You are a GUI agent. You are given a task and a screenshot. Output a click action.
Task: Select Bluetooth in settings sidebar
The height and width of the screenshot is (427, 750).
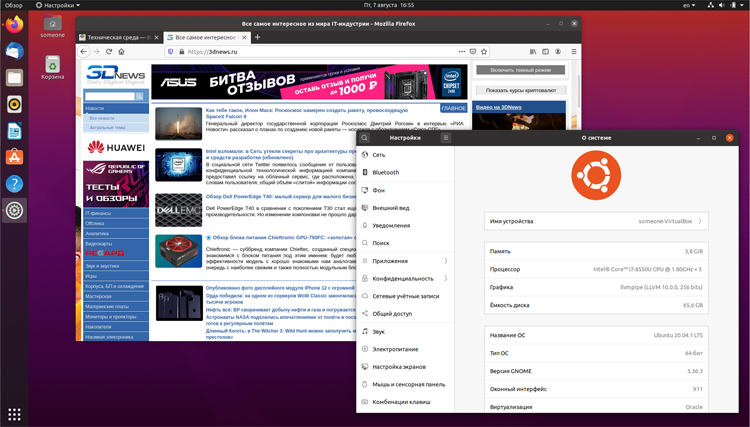(405, 173)
